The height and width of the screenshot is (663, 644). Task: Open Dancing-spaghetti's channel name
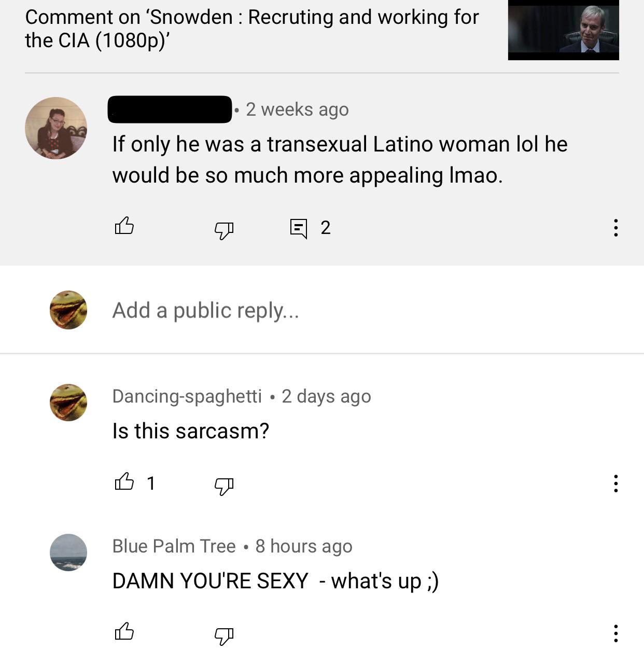coord(187,396)
